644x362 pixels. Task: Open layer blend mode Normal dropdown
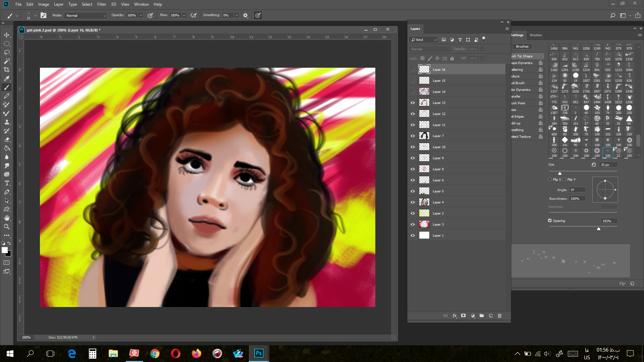pyautogui.click(x=430, y=49)
